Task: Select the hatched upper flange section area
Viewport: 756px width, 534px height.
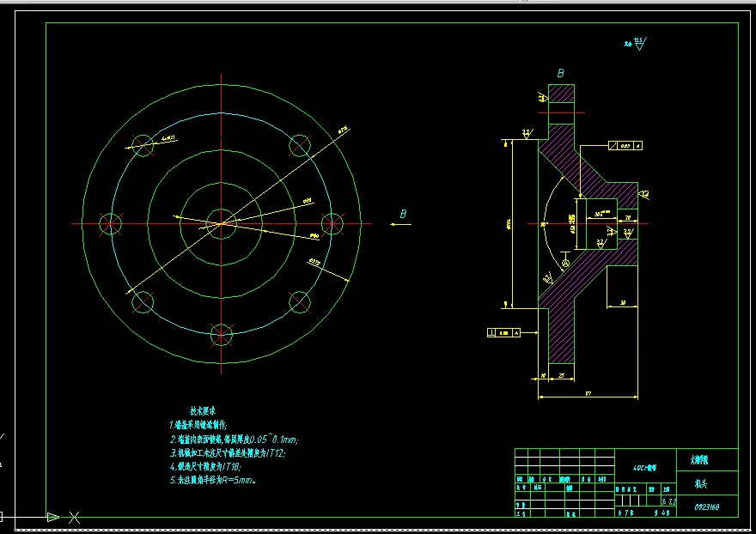Action: (x=561, y=93)
